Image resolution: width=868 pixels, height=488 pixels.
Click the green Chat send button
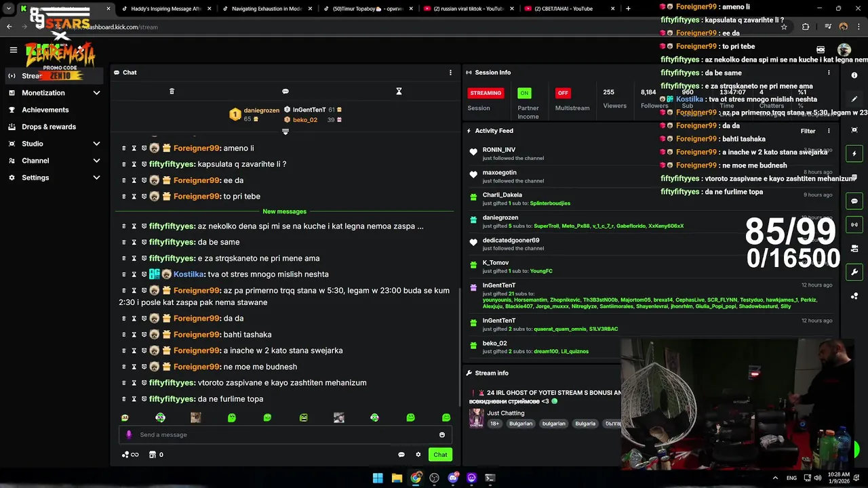440,455
